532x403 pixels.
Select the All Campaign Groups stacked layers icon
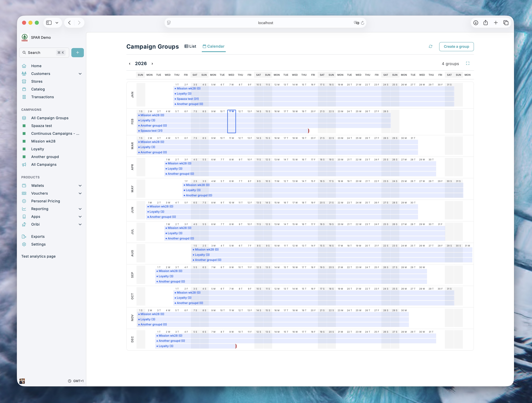(24, 118)
